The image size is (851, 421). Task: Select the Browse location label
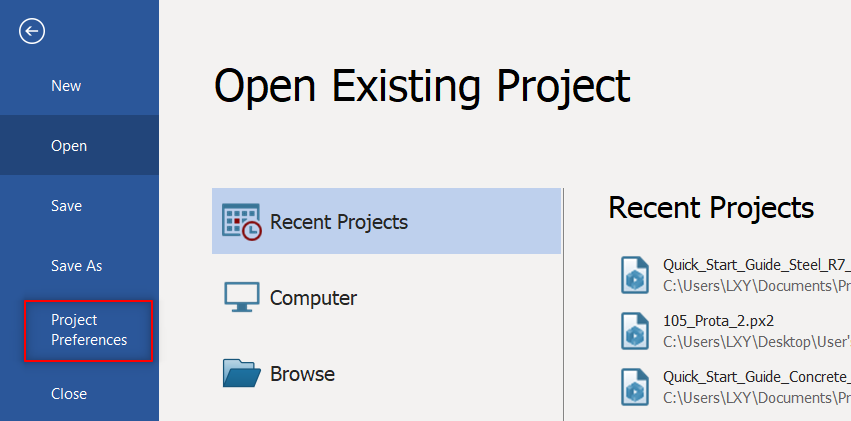(x=302, y=374)
